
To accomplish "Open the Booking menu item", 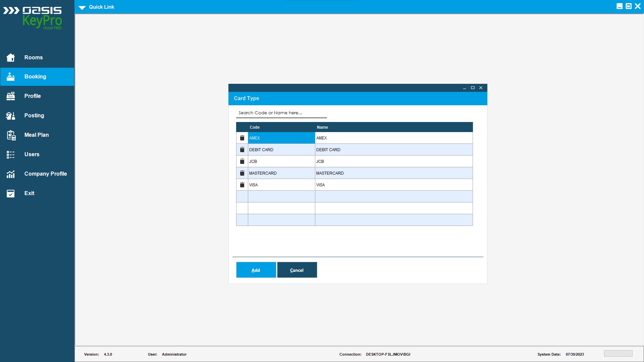I will tap(35, 77).
